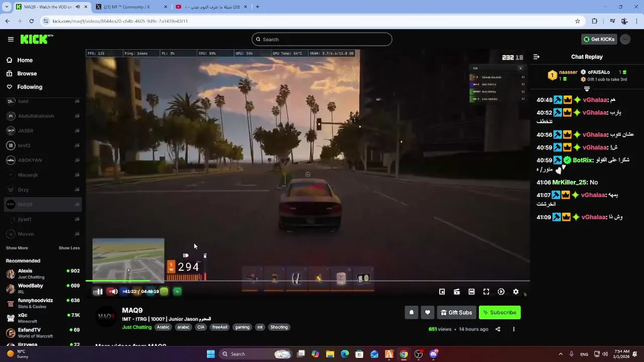Screen dimensions: 644x362
Task: Open MAQ9 channel name link
Action: (132, 310)
